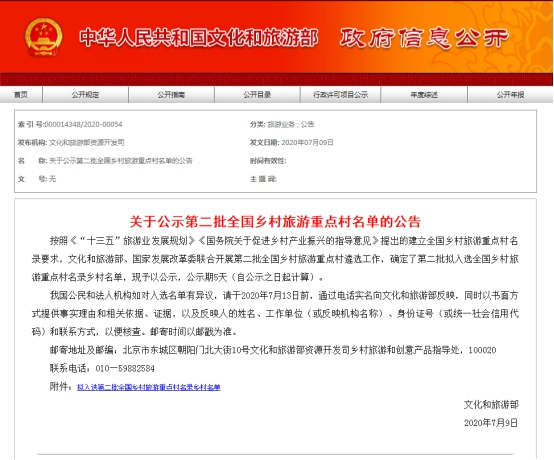Go to the 公开指南 page

pyautogui.click(x=171, y=95)
